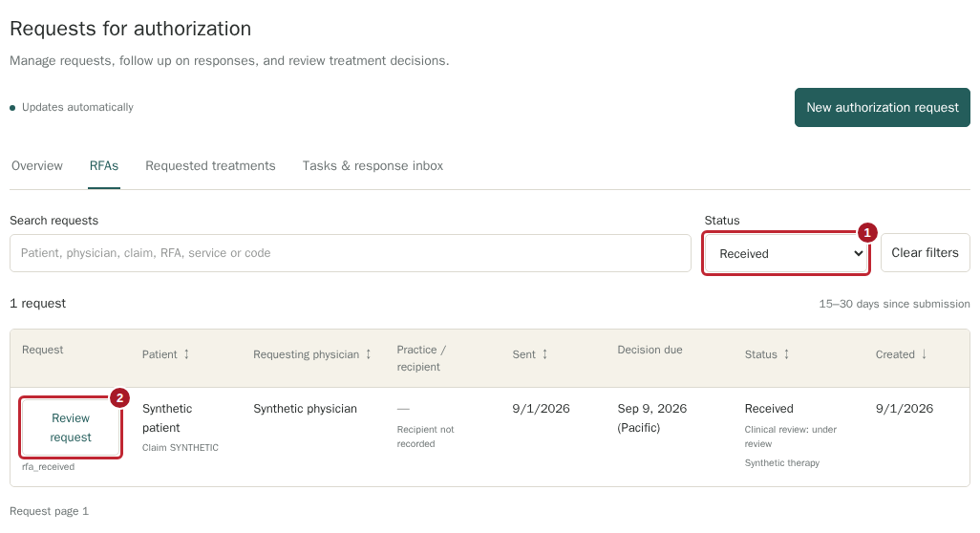Switch to the Overview tab
The width and height of the screenshot is (980, 533).
pyautogui.click(x=37, y=165)
